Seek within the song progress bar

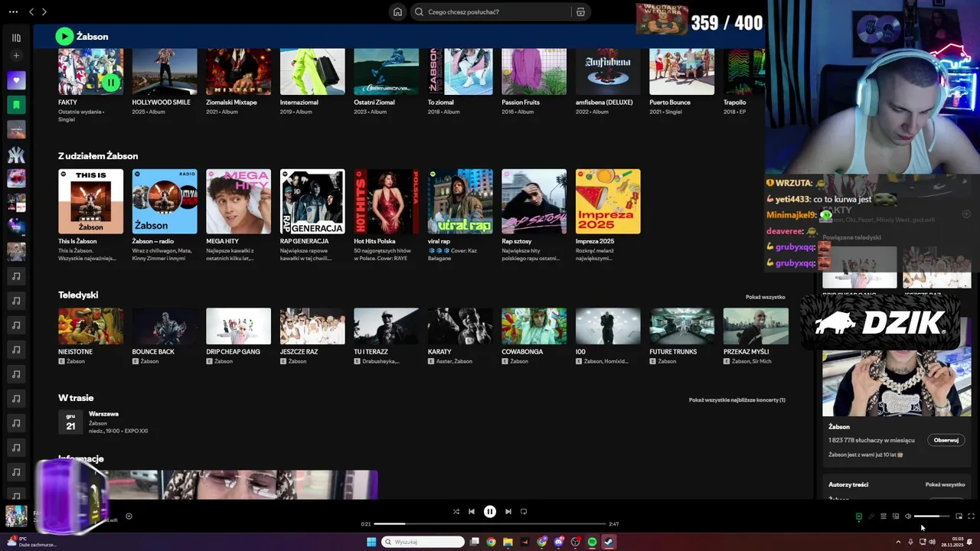[x=490, y=523]
